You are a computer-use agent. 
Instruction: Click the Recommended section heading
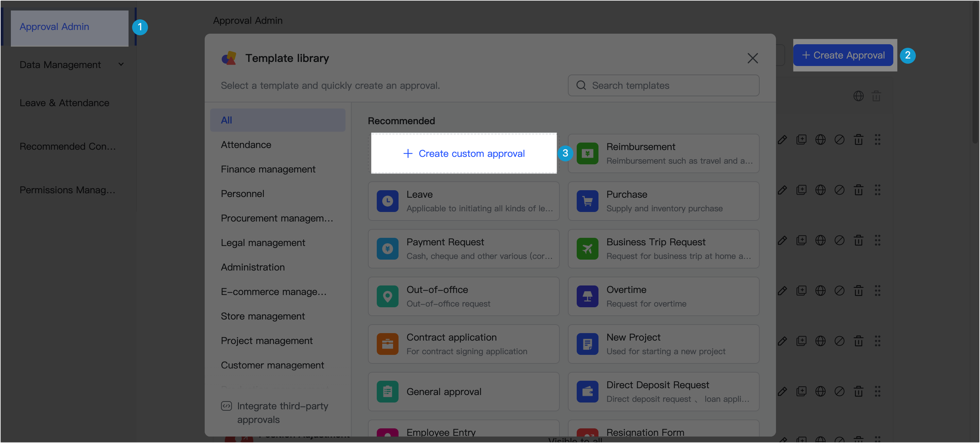(x=401, y=121)
